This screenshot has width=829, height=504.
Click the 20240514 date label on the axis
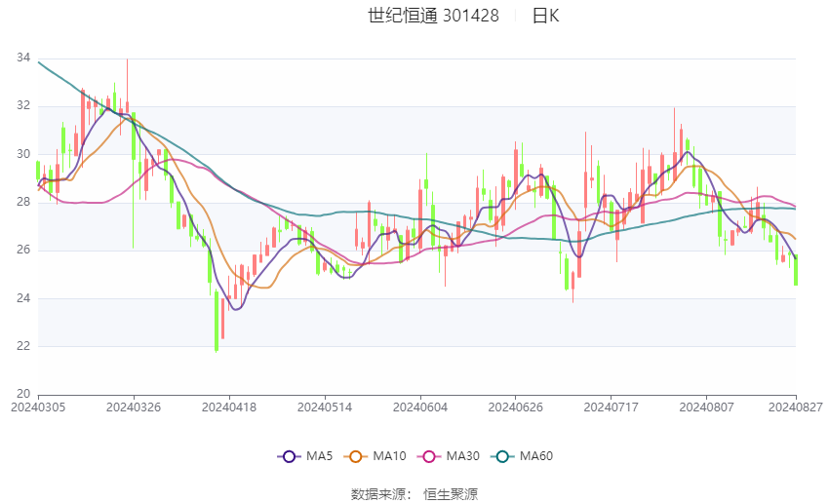click(325, 407)
